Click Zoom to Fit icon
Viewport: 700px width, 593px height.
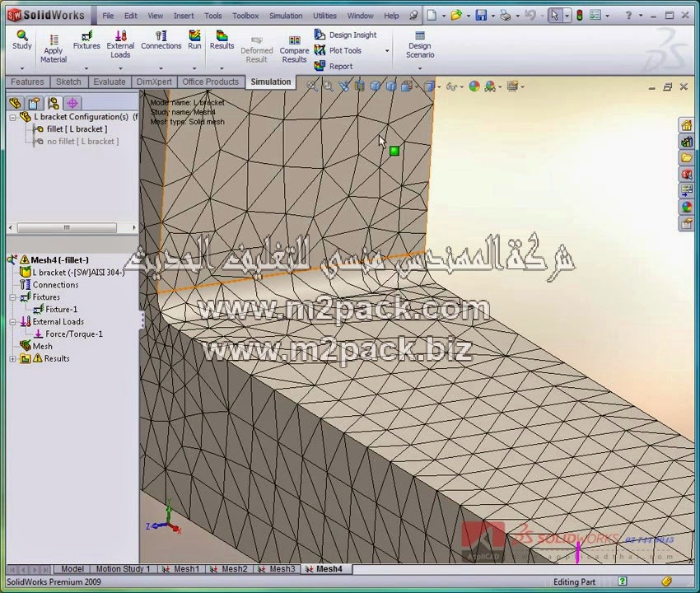[x=312, y=86]
